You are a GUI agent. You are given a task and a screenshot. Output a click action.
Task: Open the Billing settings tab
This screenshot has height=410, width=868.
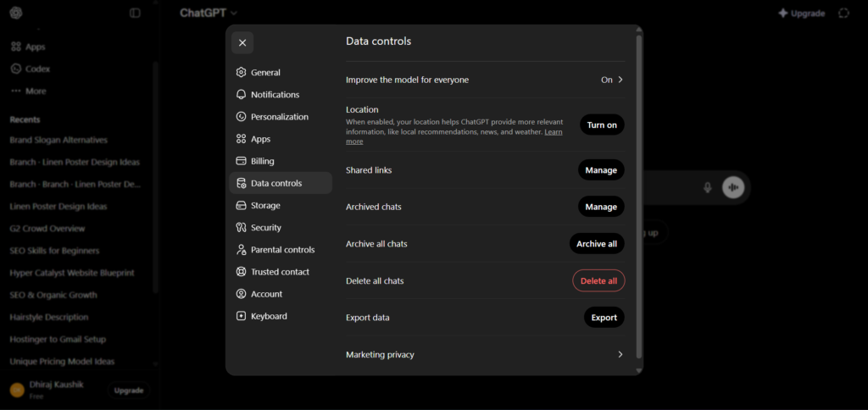281,161
